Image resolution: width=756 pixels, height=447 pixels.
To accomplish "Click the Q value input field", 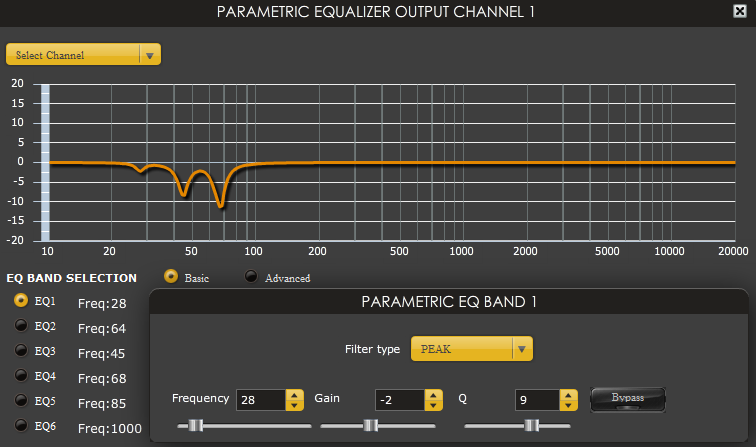I will tap(537, 400).
